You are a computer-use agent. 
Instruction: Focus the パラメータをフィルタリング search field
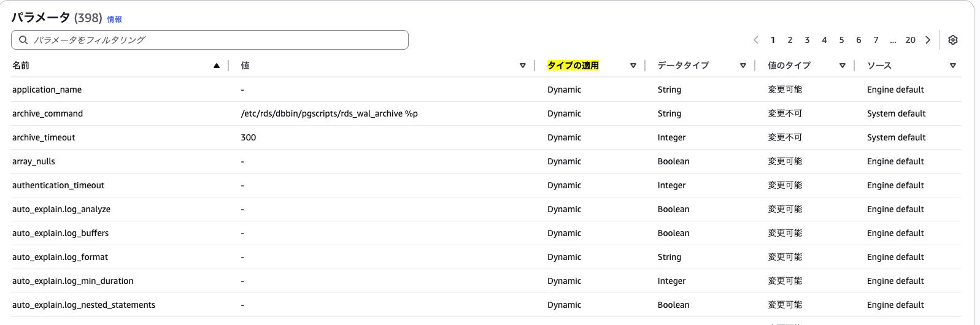[210, 40]
